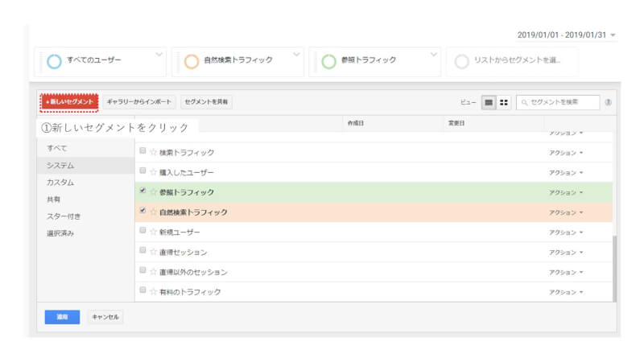Click the segment list vertical scrollbar

click(x=614, y=269)
